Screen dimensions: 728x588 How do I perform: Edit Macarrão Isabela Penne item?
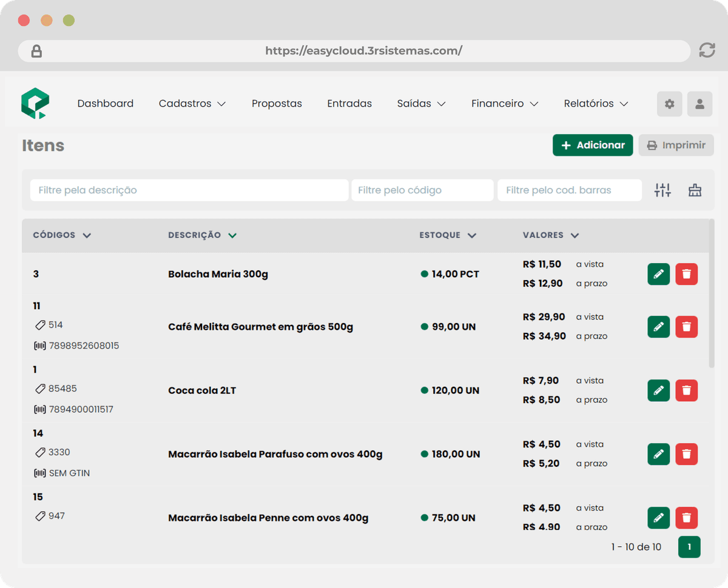click(659, 518)
